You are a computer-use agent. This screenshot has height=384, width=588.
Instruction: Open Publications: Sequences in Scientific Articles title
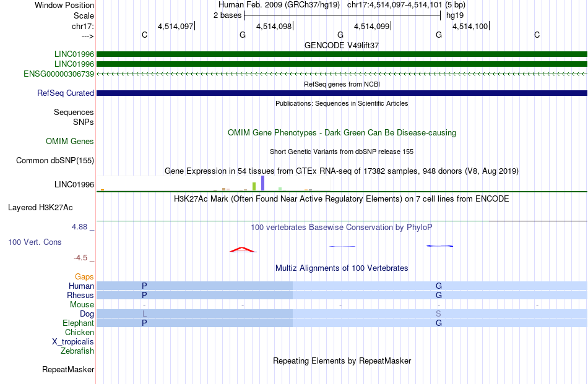coord(342,103)
